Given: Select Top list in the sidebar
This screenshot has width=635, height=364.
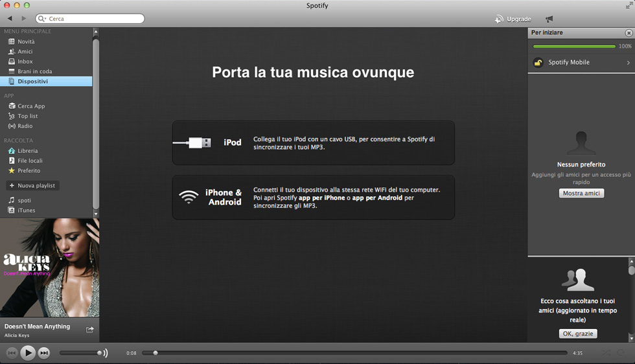Looking at the screenshot, I should click(x=27, y=116).
